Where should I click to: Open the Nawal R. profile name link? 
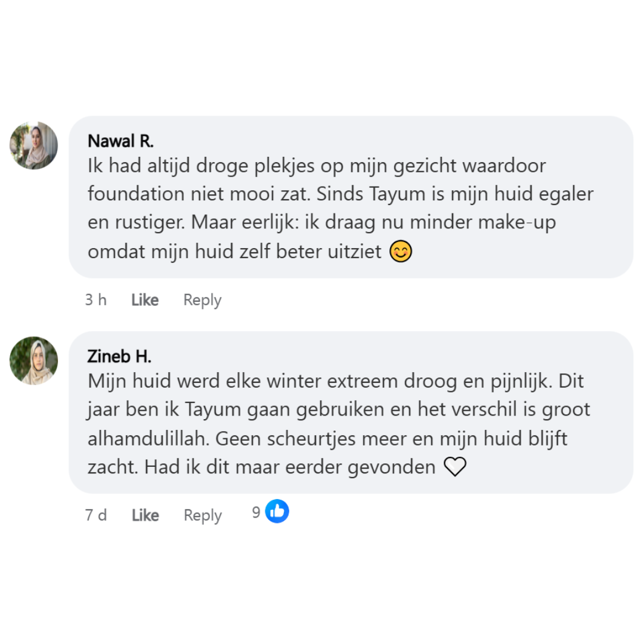tap(120, 141)
